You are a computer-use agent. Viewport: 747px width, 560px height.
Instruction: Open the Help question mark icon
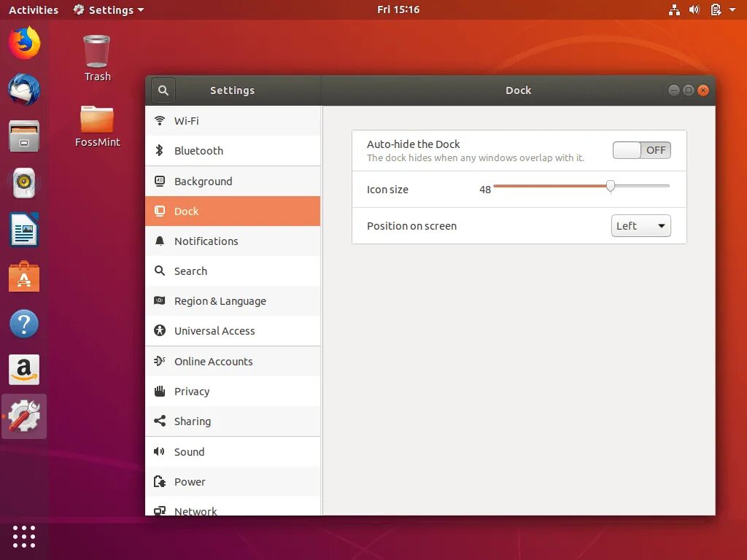24,324
